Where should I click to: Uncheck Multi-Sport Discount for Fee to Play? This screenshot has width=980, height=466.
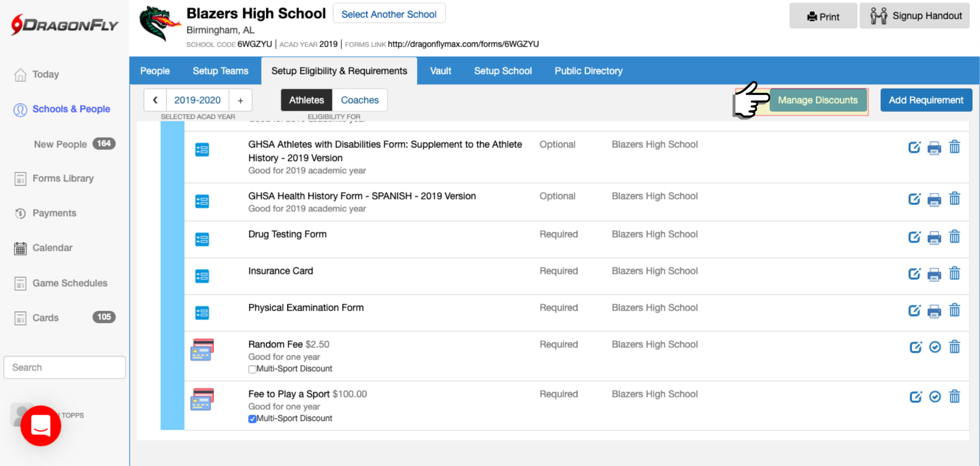click(x=252, y=418)
